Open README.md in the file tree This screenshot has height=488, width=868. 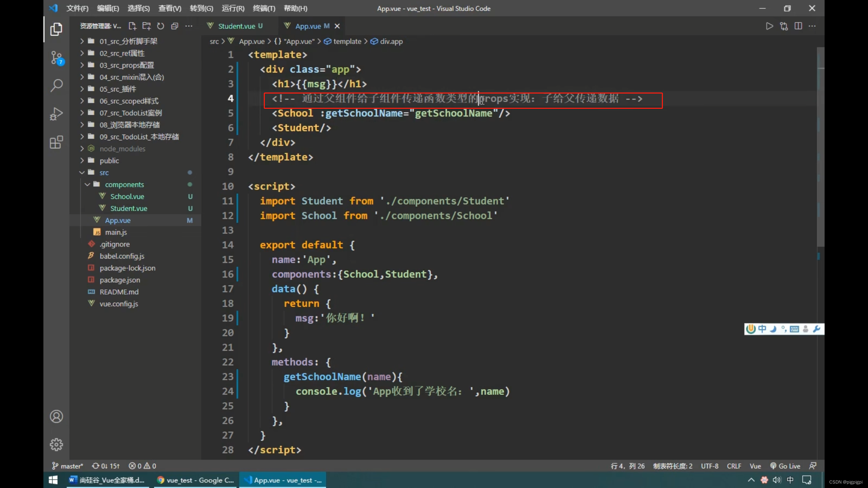click(x=135, y=292)
